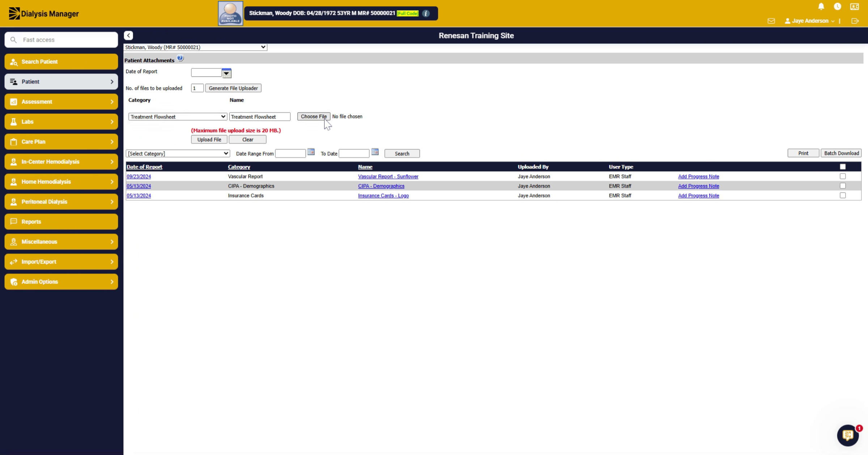868x455 pixels.
Task: Open patient info icon beside Full Code
Action: pos(426,13)
